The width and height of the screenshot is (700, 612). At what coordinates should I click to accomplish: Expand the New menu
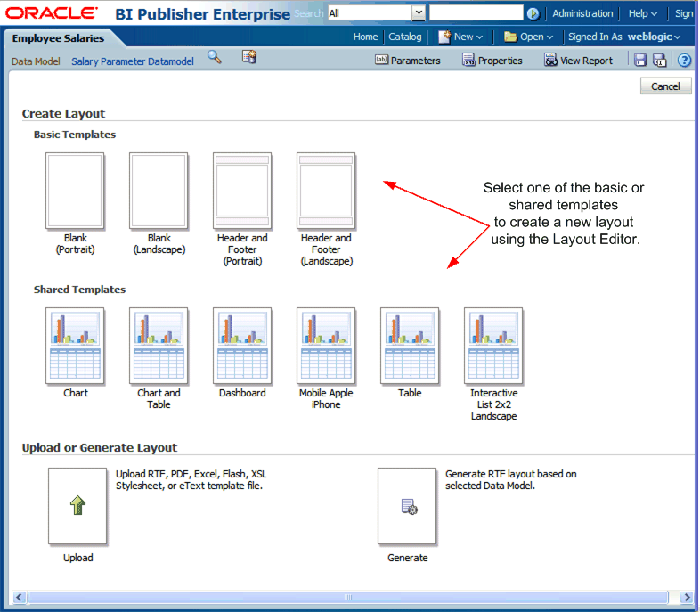click(460, 37)
